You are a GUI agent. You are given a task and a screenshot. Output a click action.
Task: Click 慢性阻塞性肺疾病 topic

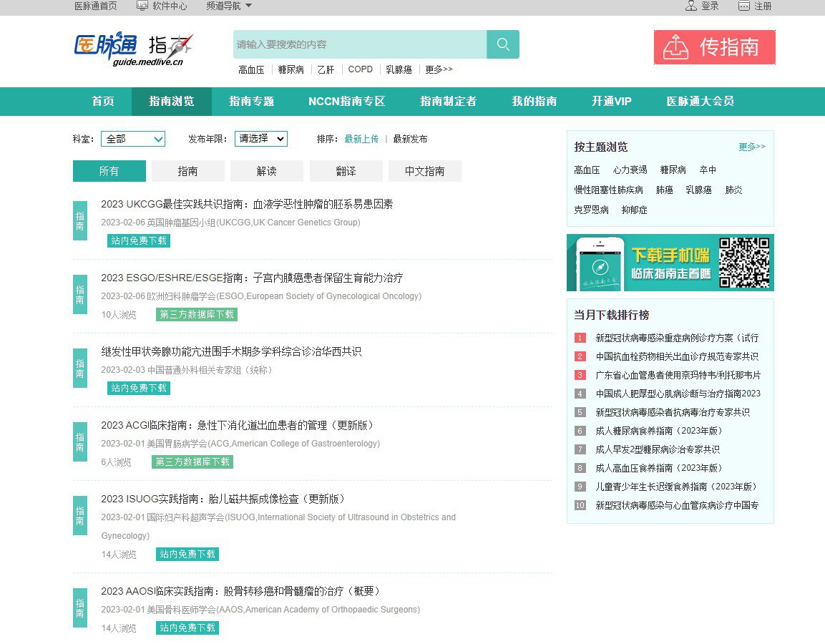point(608,190)
